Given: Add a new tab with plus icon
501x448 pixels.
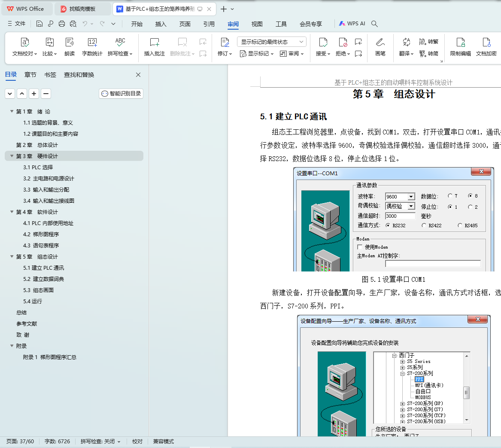Looking at the screenshot, I should click(224, 9).
